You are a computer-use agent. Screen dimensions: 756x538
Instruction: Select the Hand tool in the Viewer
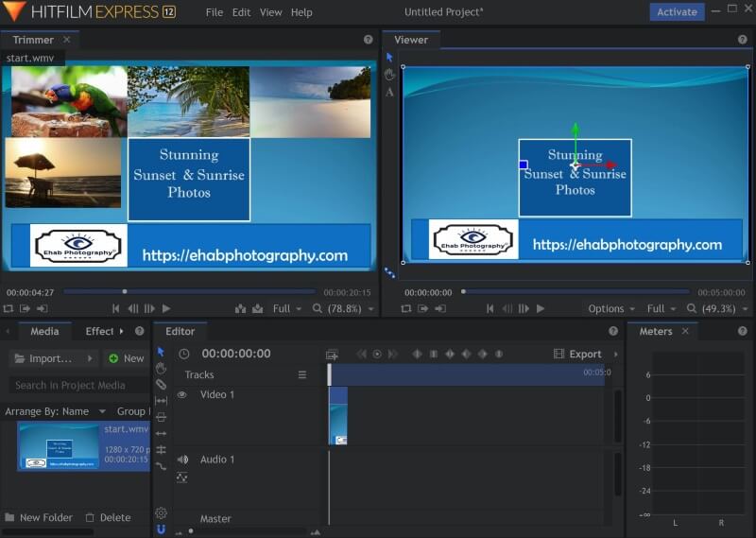point(389,75)
